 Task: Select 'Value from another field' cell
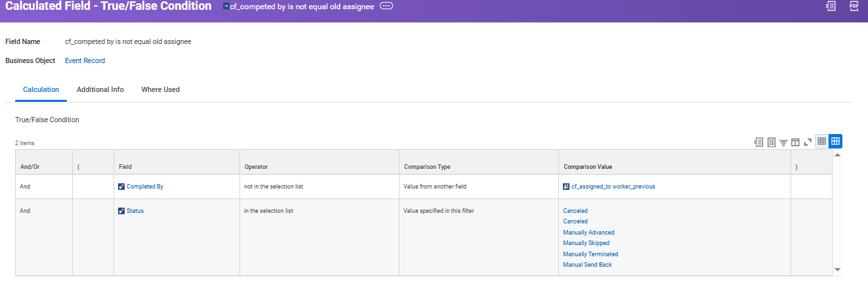tap(479, 187)
